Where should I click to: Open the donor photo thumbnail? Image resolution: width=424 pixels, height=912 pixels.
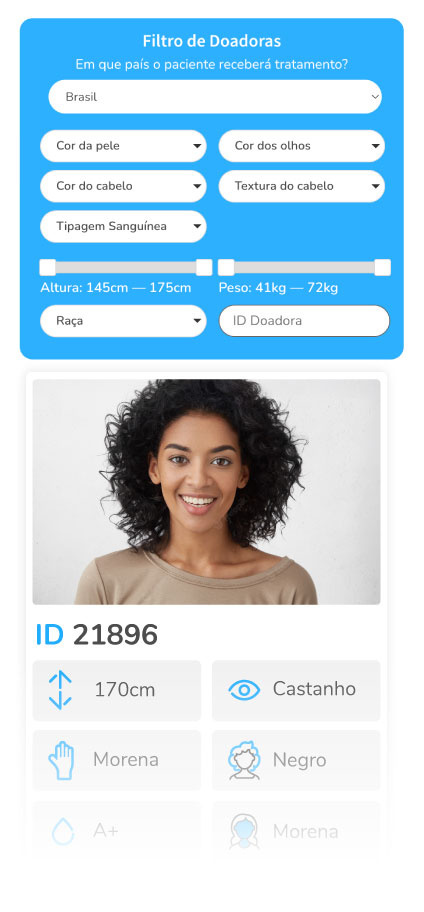(206, 492)
